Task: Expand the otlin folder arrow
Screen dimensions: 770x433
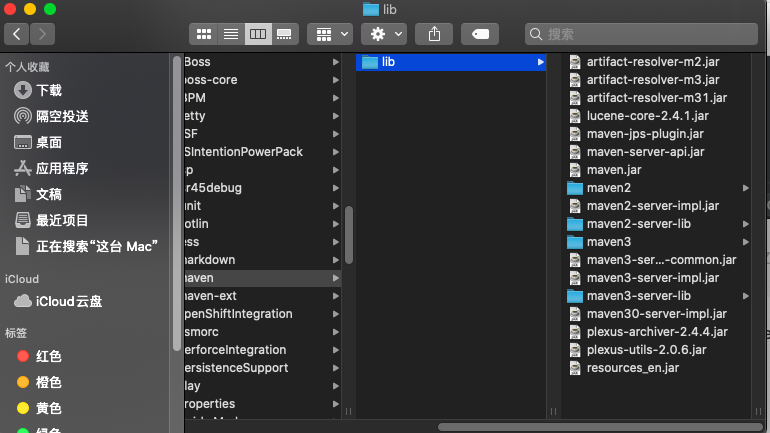Action: tap(335, 224)
